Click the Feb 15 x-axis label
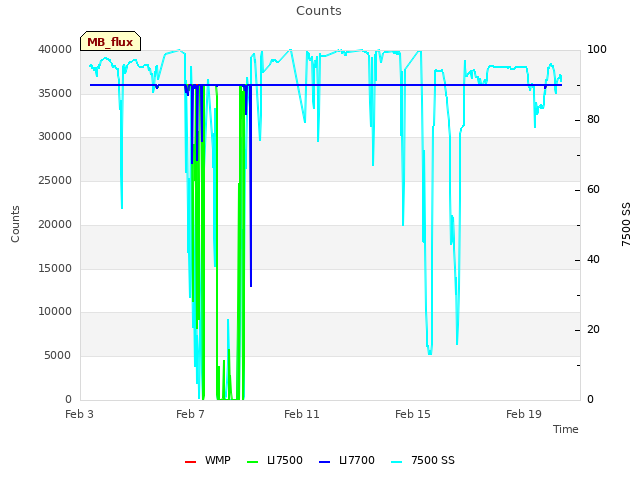 point(413,414)
